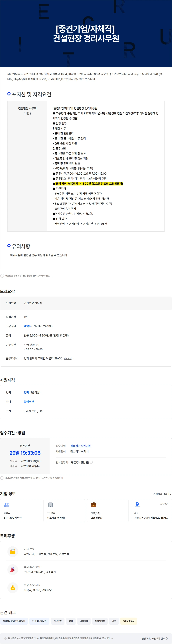This screenshot has height=644, width=172.
Task: Click the 휴무·휴가·행사 party icon
Action: click(13, 569)
